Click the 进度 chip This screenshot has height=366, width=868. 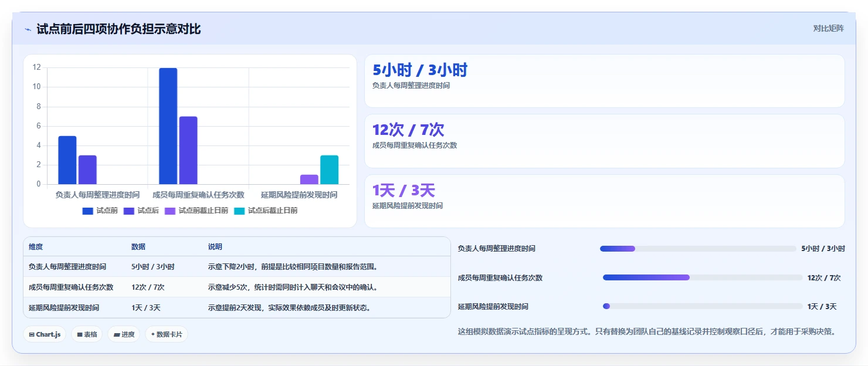coord(124,334)
